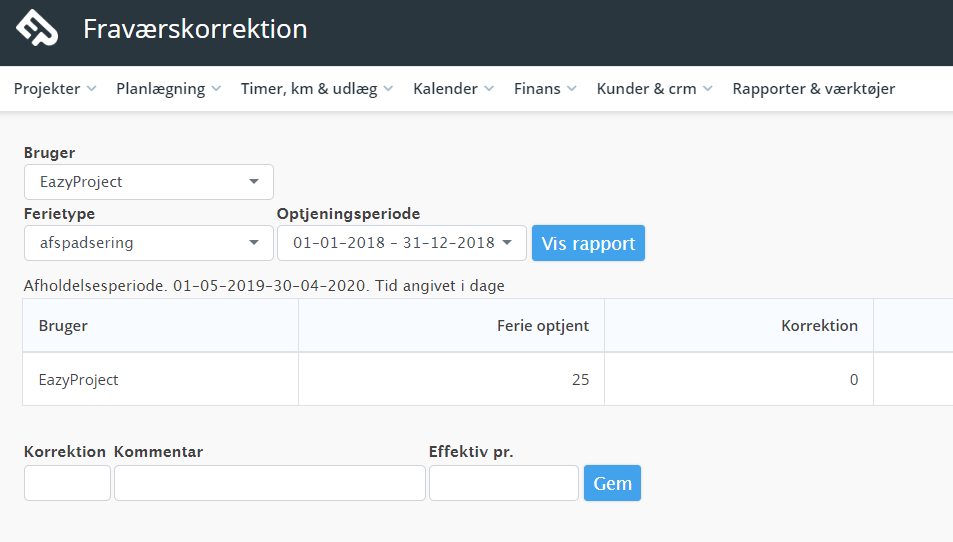Click the Finans menu chevron
Image resolution: width=953 pixels, height=542 pixels.
(x=572, y=89)
